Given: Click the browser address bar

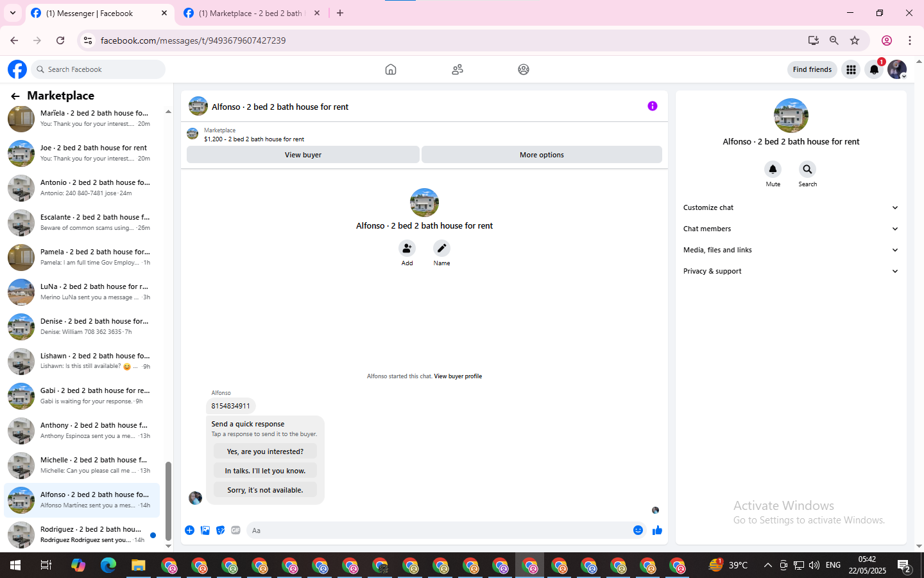Looking at the screenshot, I should coord(449,40).
